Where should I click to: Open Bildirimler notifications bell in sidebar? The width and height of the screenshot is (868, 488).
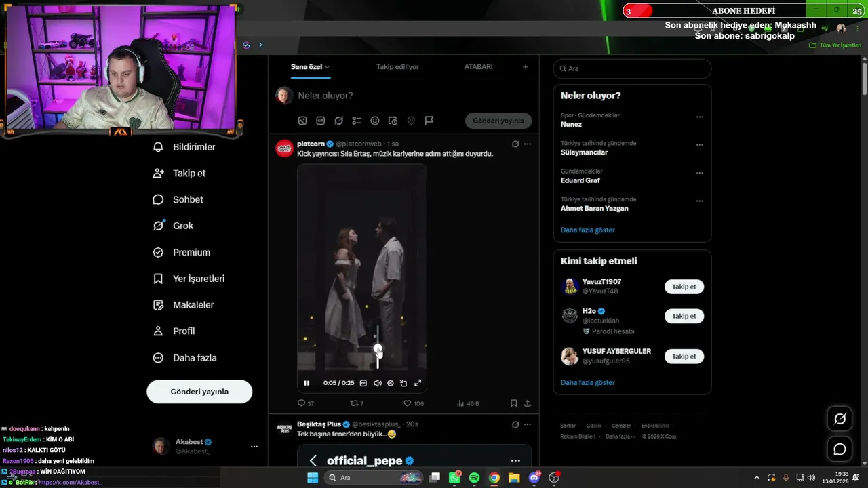click(158, 147)
